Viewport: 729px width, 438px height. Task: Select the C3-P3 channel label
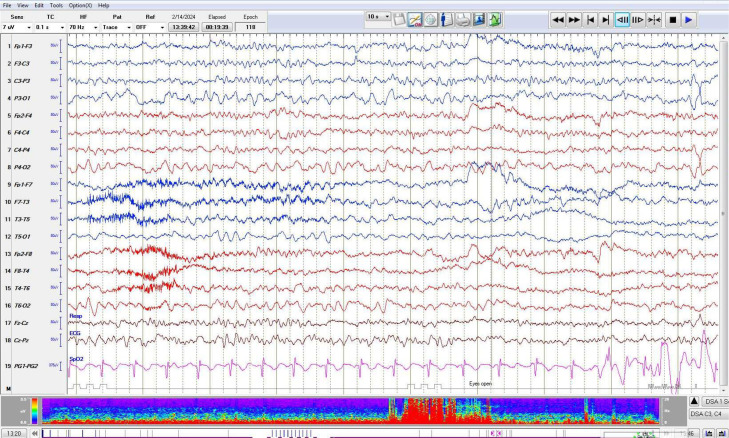(22, 81)
